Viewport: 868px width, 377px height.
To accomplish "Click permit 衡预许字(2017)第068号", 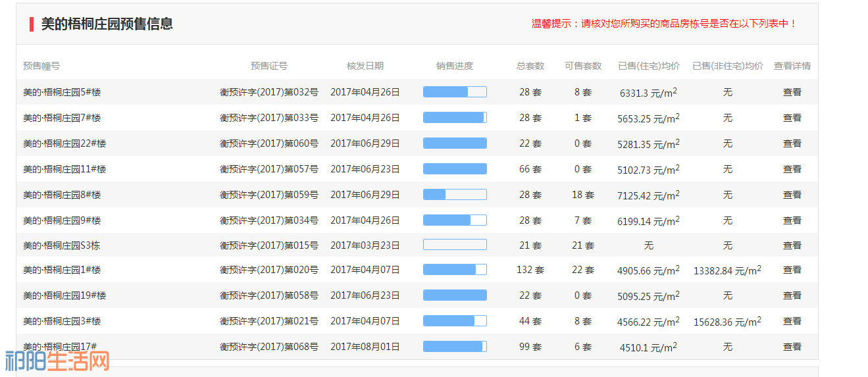I will click(x=269, y=347).
